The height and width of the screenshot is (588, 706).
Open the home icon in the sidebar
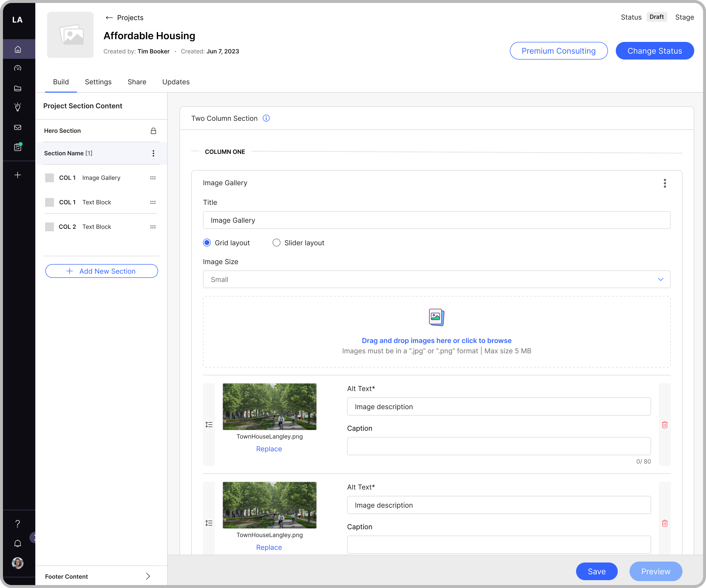pyautogui.click(x=18, y=49)
